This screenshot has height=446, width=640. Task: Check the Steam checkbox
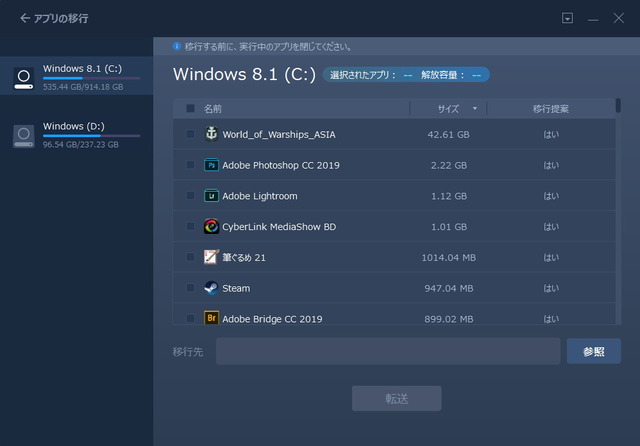click(x=190, y=288)
